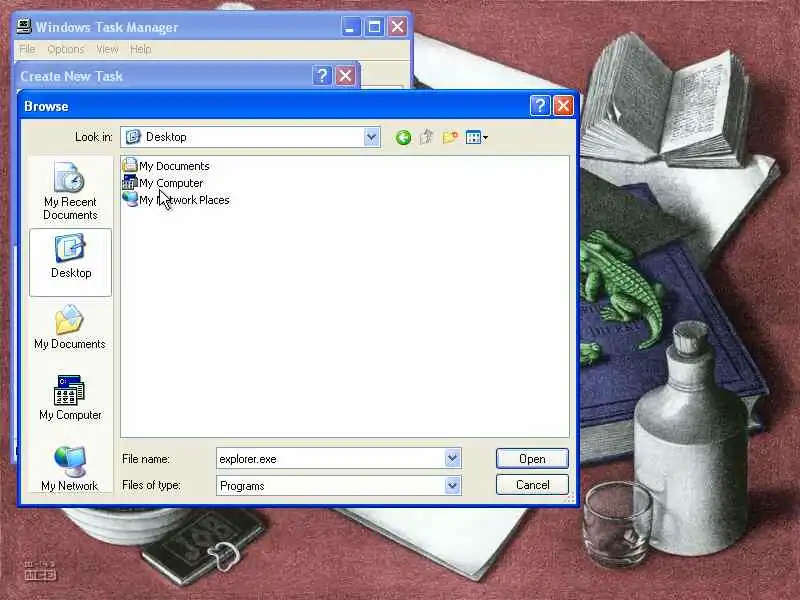Close the Create New Task dialog
This screenshot has width=800, height=600.
[x=345, y=76]
